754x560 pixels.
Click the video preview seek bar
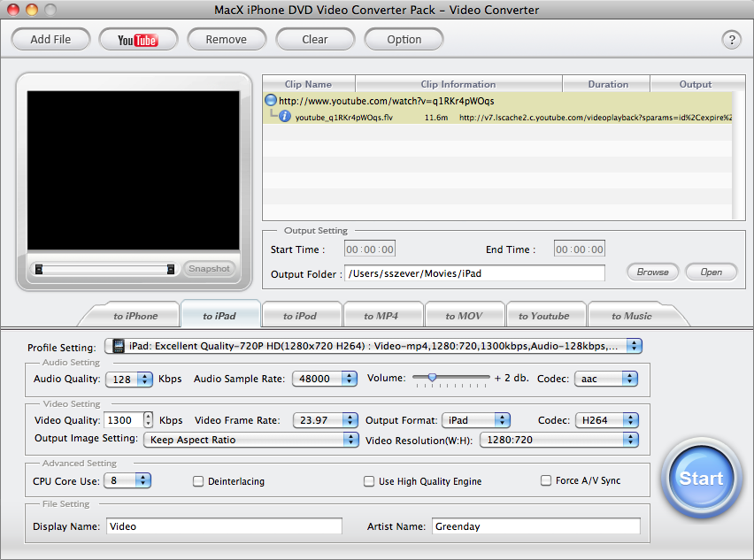point(104,269)
